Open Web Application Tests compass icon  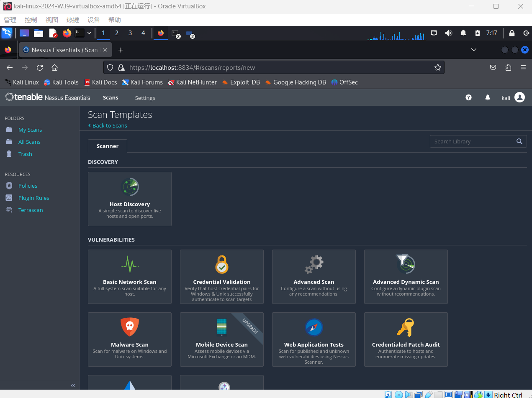[x=314, y=327]
